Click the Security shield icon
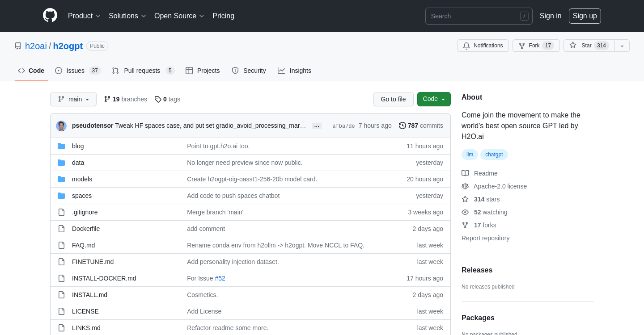The image size is (644, 335). tap(235, 71)
